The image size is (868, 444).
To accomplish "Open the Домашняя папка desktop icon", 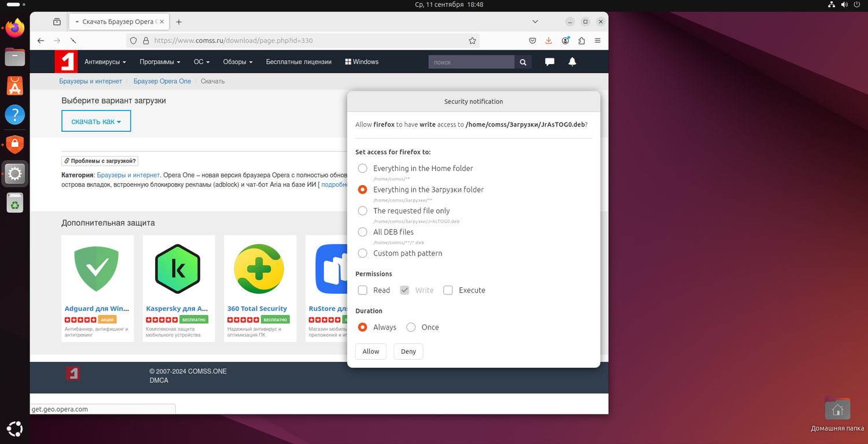I will [x=837, y=415].
